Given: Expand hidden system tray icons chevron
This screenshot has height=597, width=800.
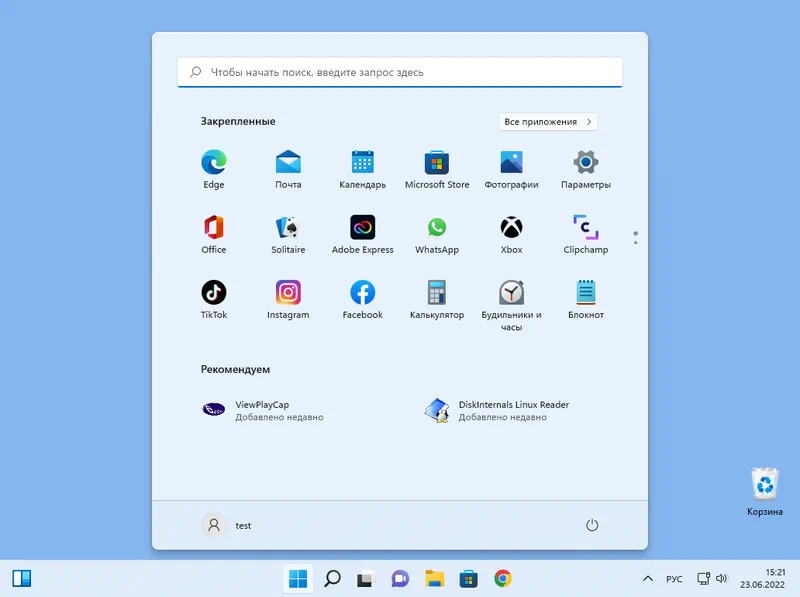Looking at the screenshot, I should tap(647, 579).
